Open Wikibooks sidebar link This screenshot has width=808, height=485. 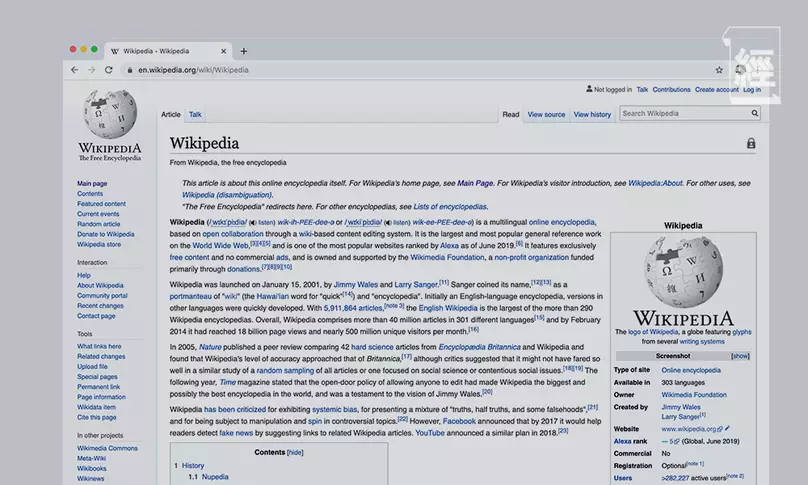pos(92,469)
